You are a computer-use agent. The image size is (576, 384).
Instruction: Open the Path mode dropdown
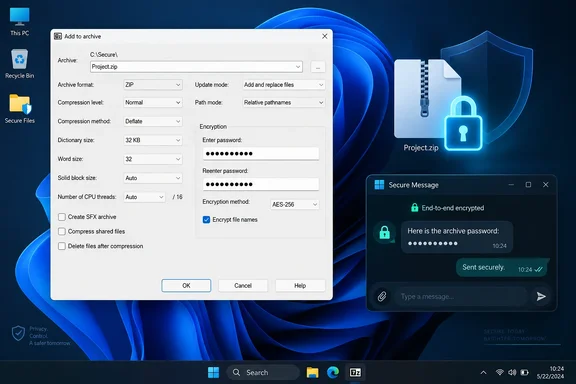tap(284, 102)
